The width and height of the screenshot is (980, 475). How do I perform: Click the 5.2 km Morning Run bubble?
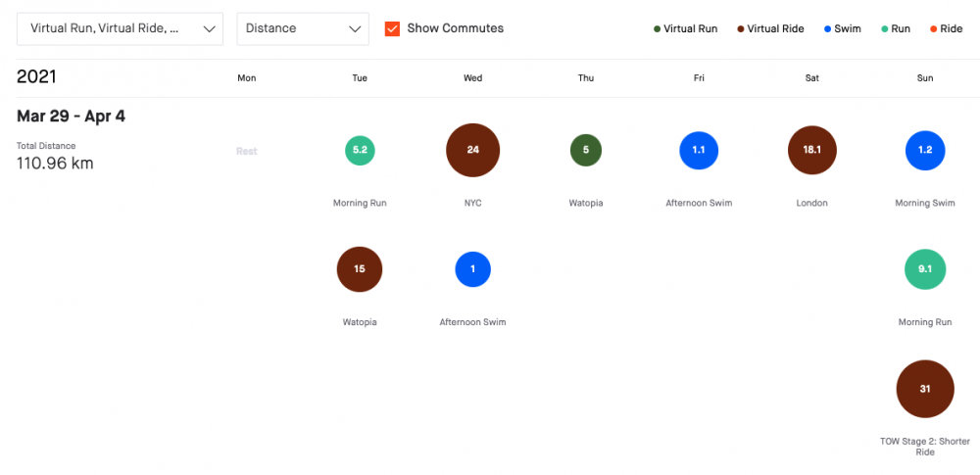(x=360, y=151)
